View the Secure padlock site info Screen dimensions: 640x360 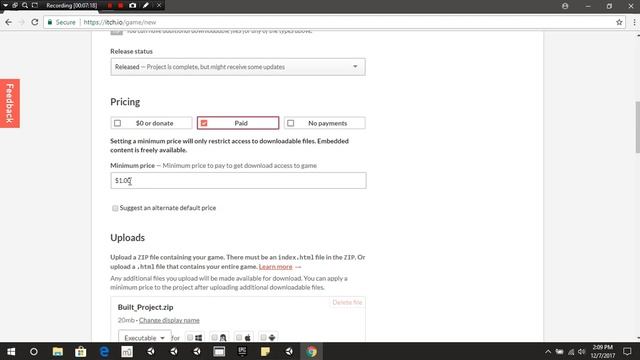point(62,22)
